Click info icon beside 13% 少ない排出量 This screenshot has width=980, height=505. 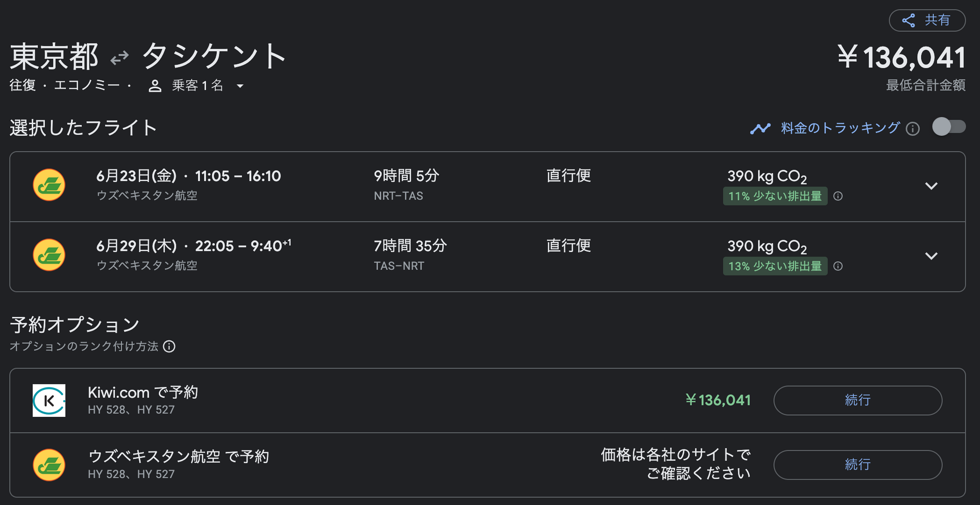click(x=838, y=266)
